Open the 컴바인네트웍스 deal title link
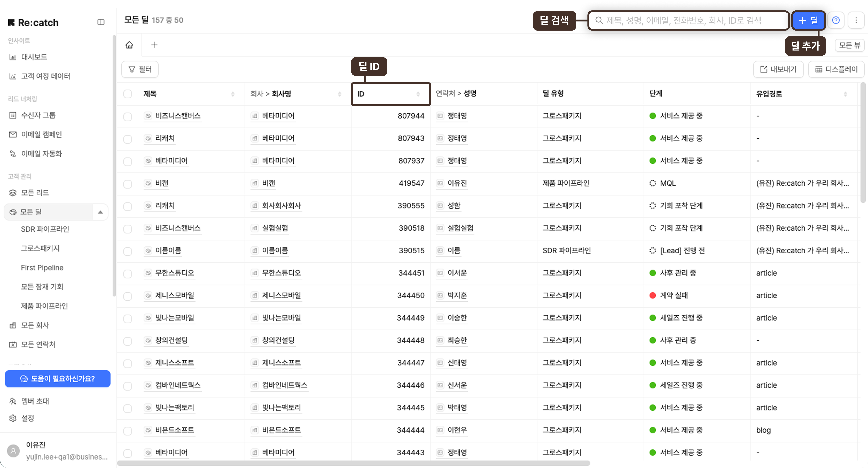Viewport: 868px width, 468px height. (178, 385)
